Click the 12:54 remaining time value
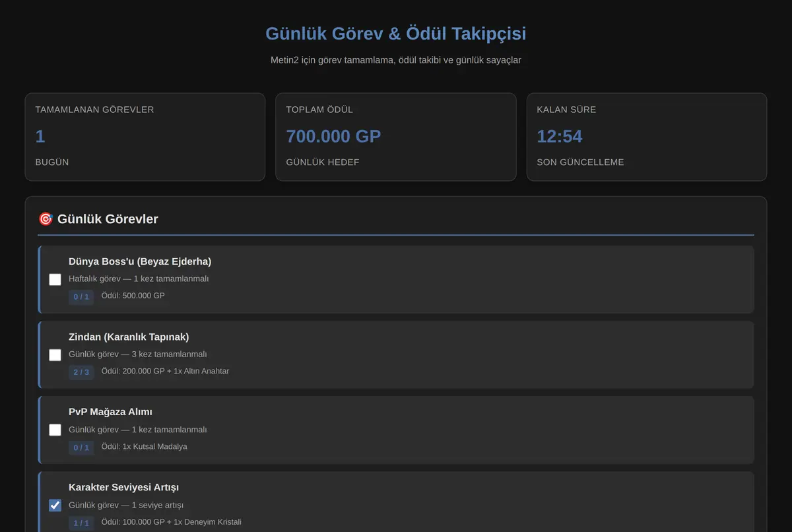Viewport: 792px width, 532px height. pos(560,136)
